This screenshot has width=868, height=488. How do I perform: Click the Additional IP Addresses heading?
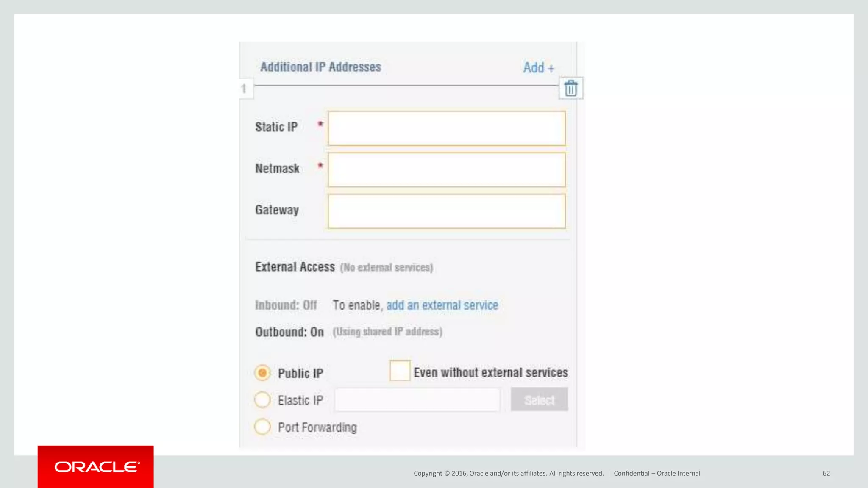tap(320, 67)
